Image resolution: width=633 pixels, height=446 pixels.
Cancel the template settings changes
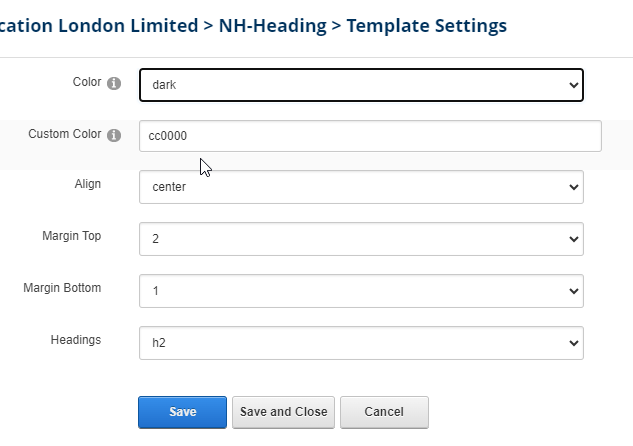tap(384, 412)
